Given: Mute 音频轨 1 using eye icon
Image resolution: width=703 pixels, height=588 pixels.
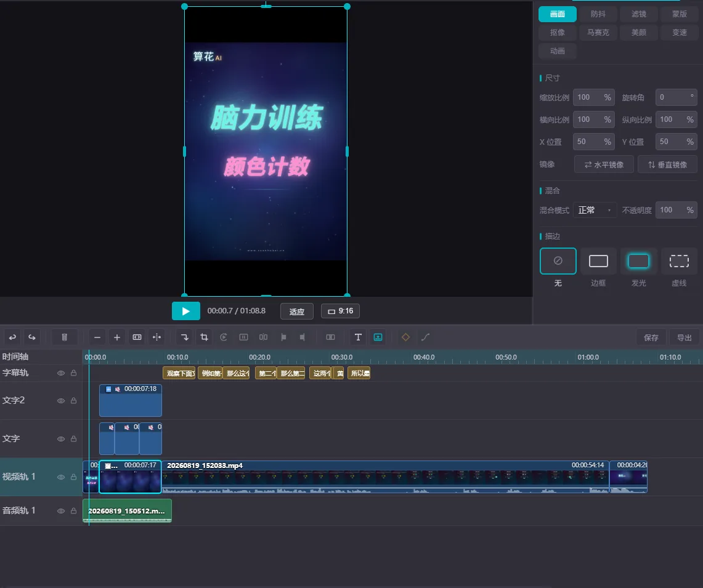Looking at the screenshot, I should tap(61, 511).
